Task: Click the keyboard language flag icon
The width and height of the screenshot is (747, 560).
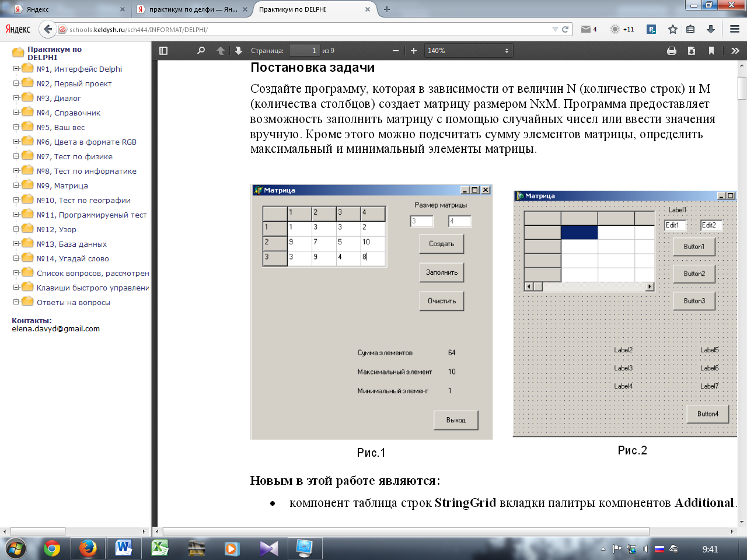Action: [x=659, y=549]
